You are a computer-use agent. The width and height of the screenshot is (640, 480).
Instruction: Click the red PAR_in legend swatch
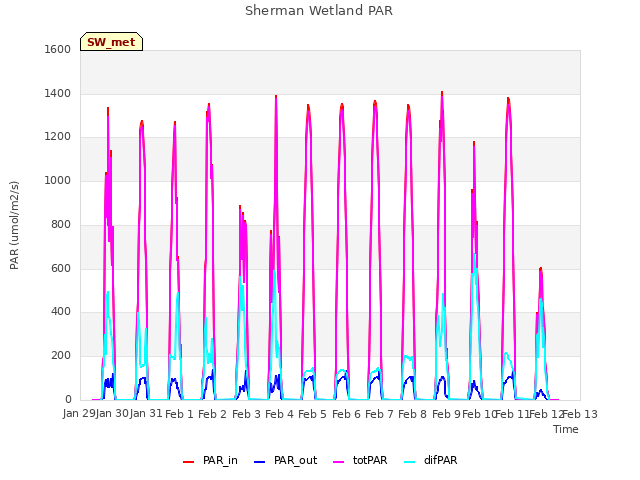tap(189, 462)
